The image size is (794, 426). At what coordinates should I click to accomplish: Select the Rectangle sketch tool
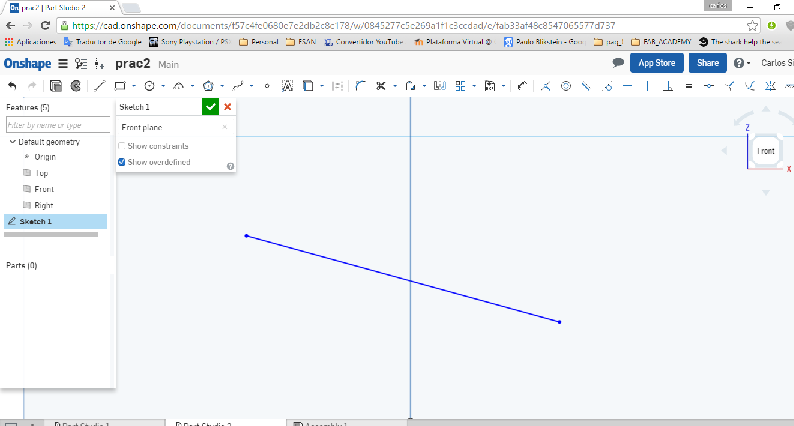(x=120, y=86)
